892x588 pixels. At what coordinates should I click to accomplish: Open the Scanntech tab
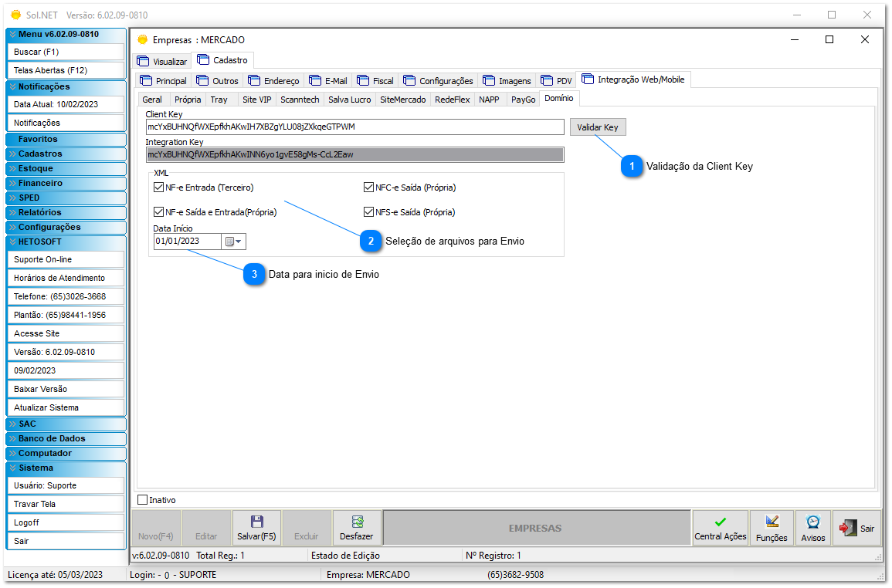[300, 99]
